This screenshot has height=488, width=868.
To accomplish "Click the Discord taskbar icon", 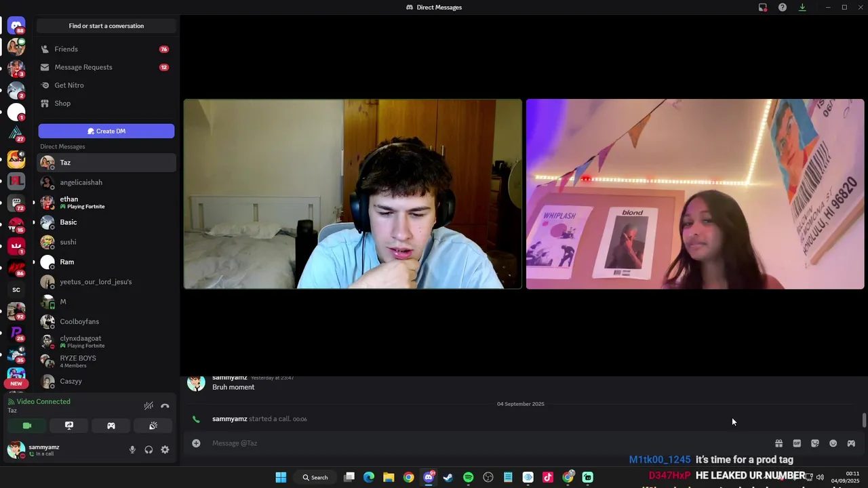I will click(x=429, y=477).
